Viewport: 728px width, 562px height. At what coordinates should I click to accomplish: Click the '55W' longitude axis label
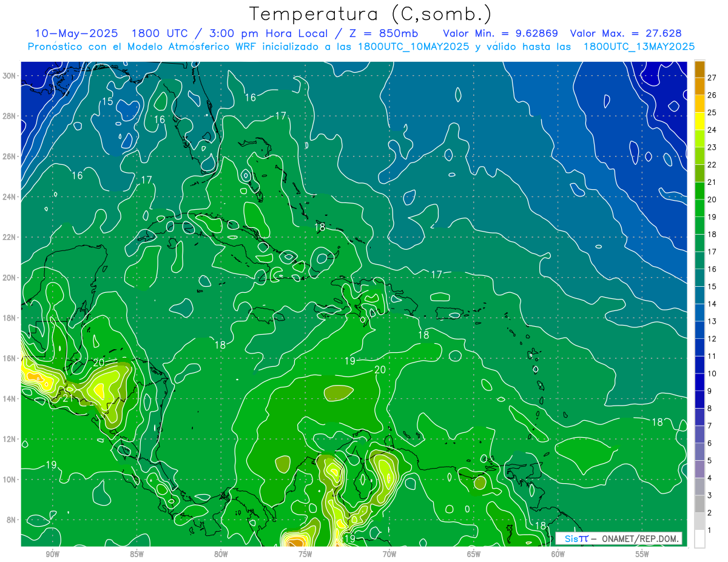(x=642, y=554)
